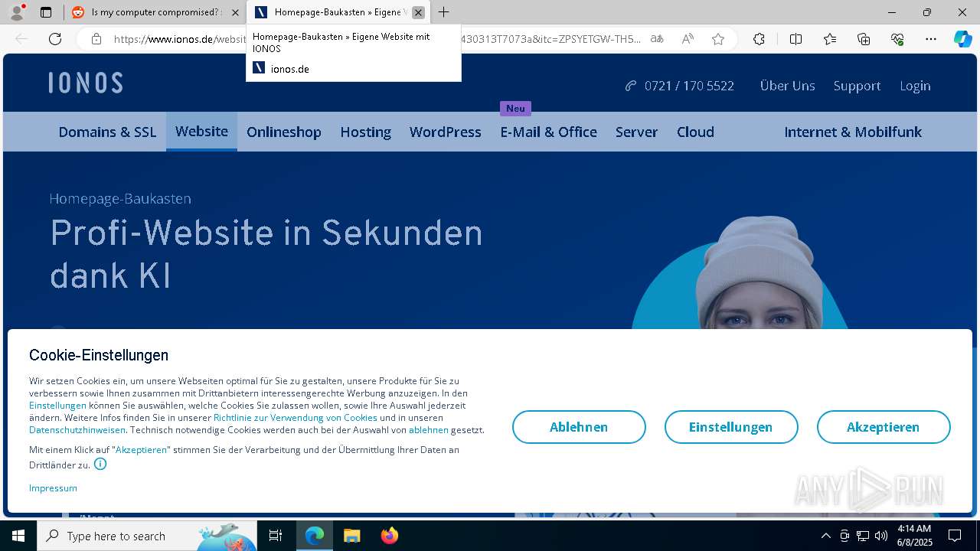The image size is (980, 551).
Task: Open File Explorer from taskbar
Action: click(351, 536)
